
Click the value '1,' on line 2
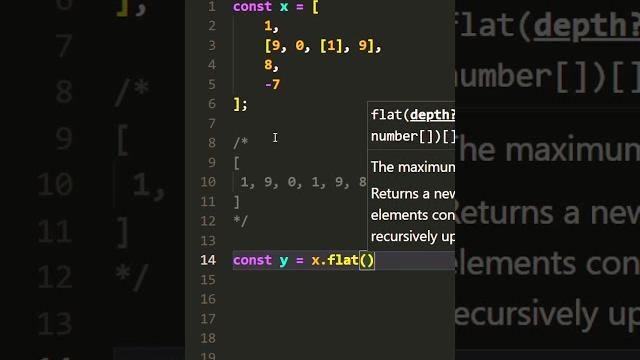[x=271, y=26]
